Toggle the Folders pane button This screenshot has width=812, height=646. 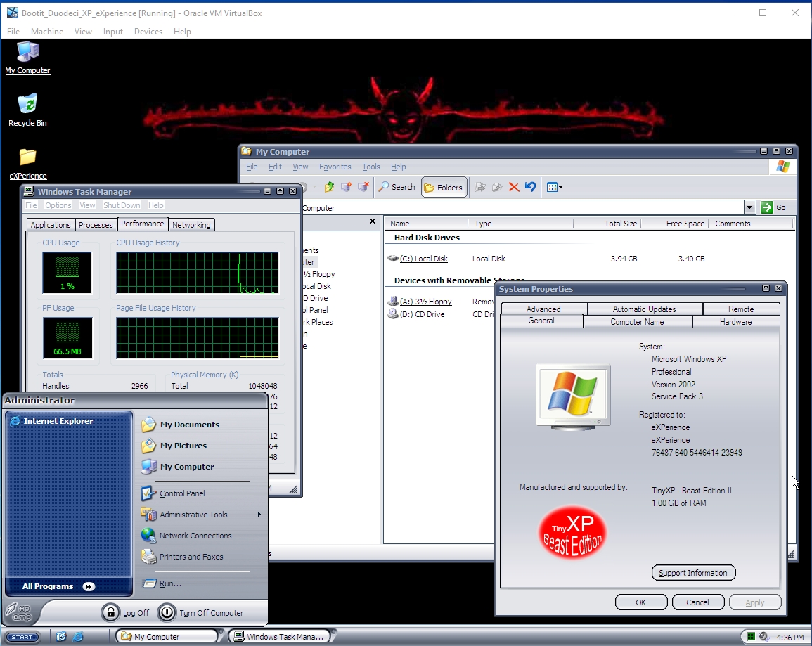444,188
